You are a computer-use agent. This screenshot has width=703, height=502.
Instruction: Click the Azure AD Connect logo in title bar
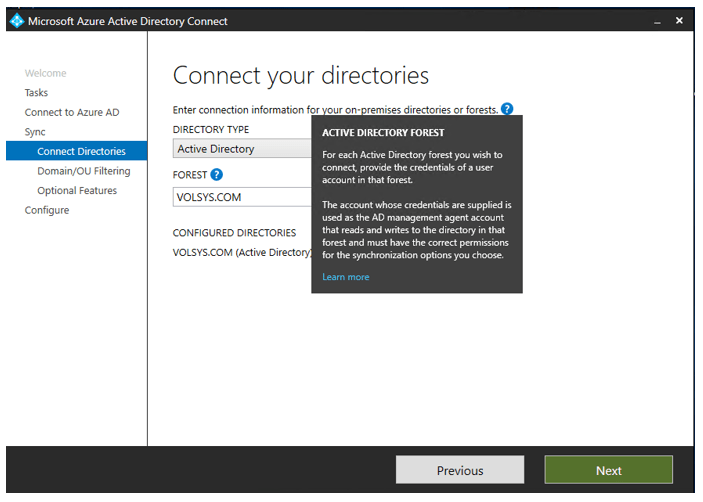tap(16, 21)
